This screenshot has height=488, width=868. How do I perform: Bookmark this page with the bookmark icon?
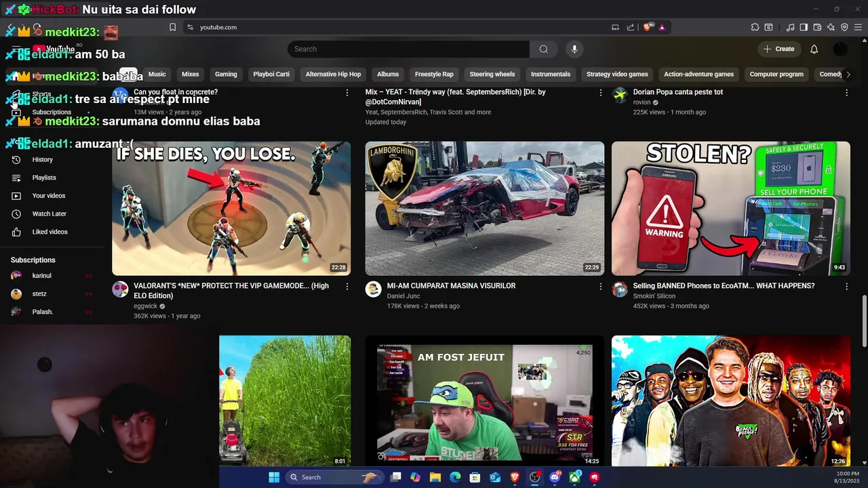pos(172,27)
